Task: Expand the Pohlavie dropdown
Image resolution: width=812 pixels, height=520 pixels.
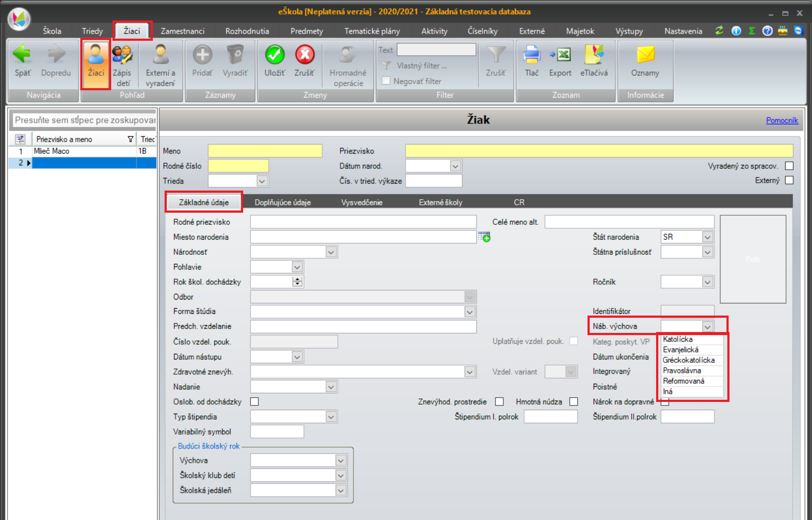Action: coord(297,267)
